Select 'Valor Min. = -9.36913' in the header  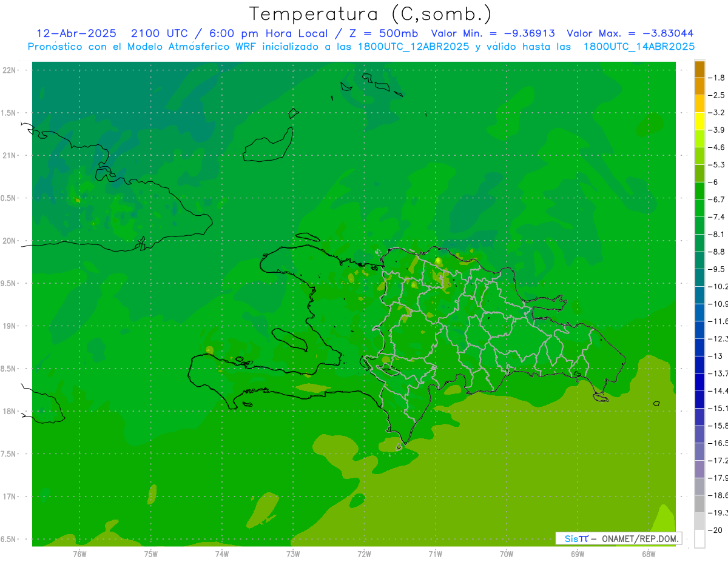point(493,33)
